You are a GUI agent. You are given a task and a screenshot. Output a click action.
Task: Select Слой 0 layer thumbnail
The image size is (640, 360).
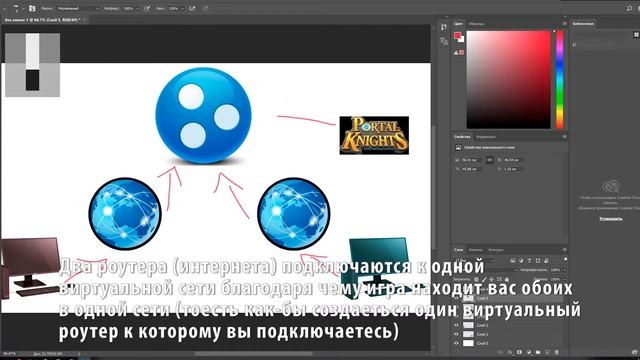pyautogui.click(x=468, y=343)
